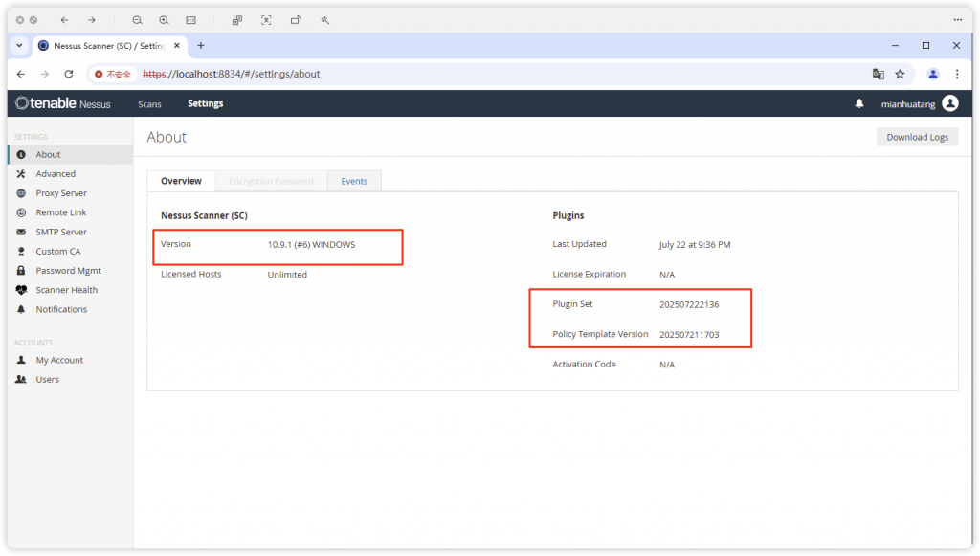Image resolution: width=980 pixels, height=556 pixels.
Task: Open Remote Link settings
Action: [61, 212]
